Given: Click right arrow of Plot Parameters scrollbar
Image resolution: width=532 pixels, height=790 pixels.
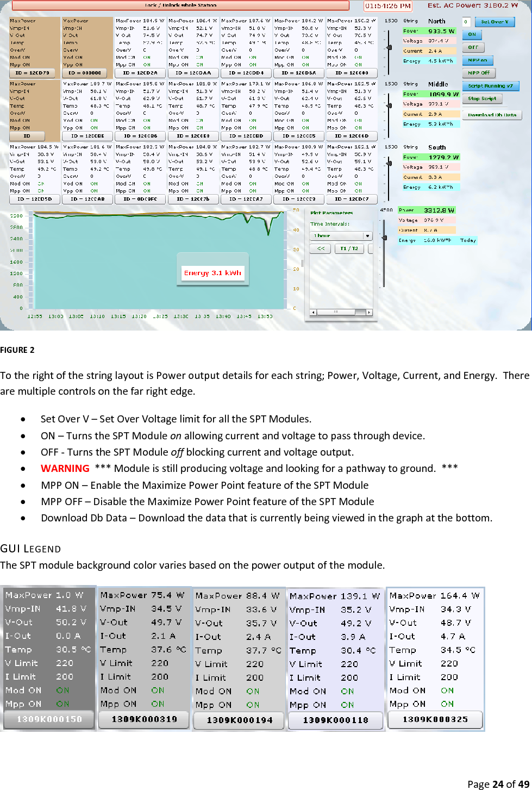Looking at the screenshot, I should [369, 312].
